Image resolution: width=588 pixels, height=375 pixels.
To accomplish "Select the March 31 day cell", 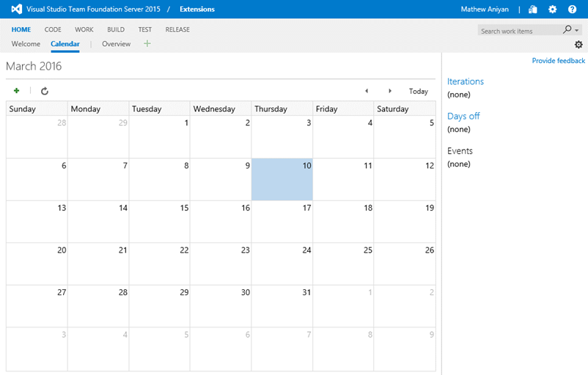I will click(282, 306).
